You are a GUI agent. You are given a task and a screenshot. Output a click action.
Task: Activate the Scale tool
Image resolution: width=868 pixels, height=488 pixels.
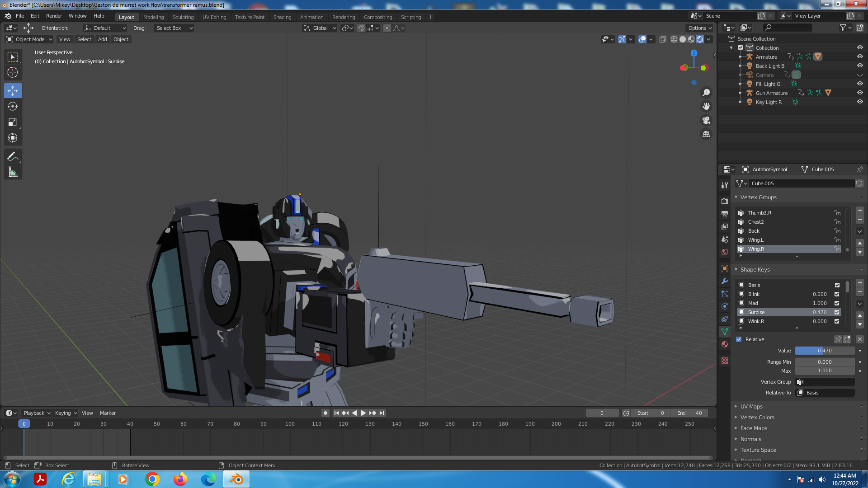pos(13,122)
